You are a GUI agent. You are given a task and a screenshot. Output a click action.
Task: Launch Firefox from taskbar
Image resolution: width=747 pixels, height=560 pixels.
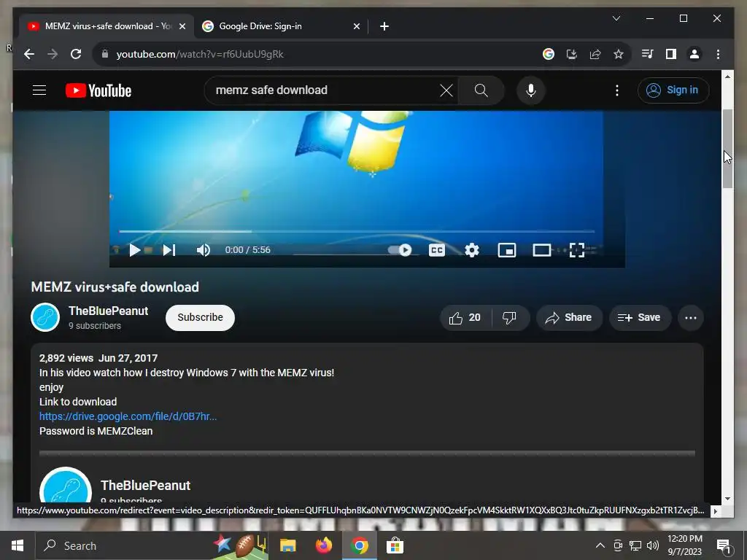324,545
